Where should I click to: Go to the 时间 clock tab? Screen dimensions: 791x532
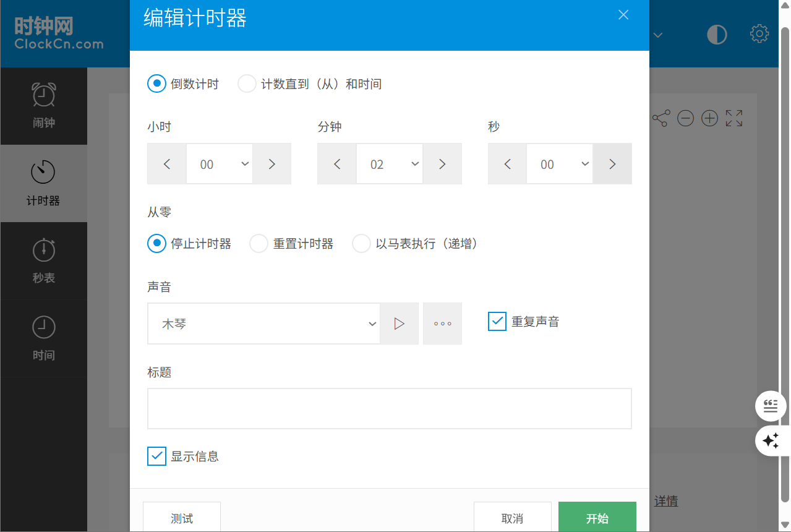(x=43, y=338)
